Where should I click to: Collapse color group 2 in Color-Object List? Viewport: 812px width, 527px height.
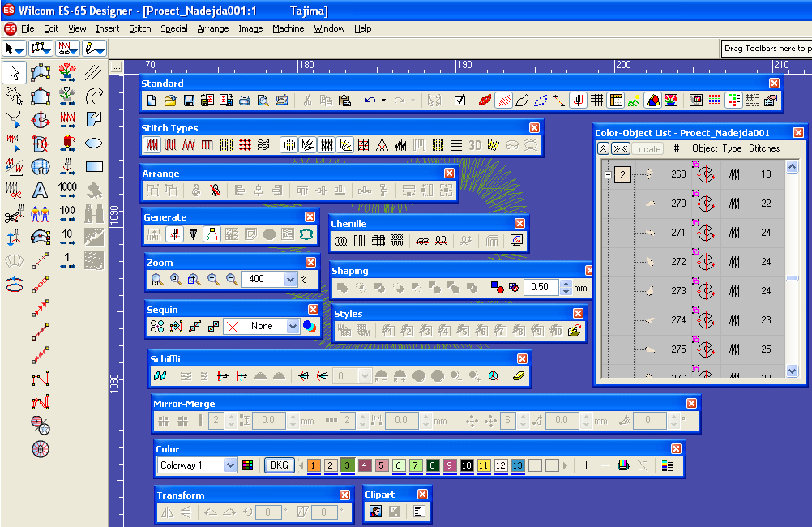tap(608, 174)
